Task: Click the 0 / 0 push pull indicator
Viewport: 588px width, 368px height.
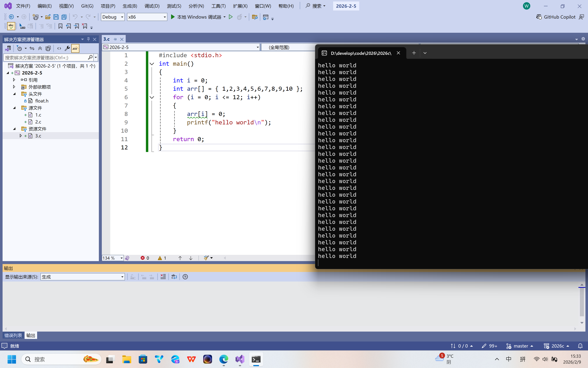Action: click(x=462, y=346)
